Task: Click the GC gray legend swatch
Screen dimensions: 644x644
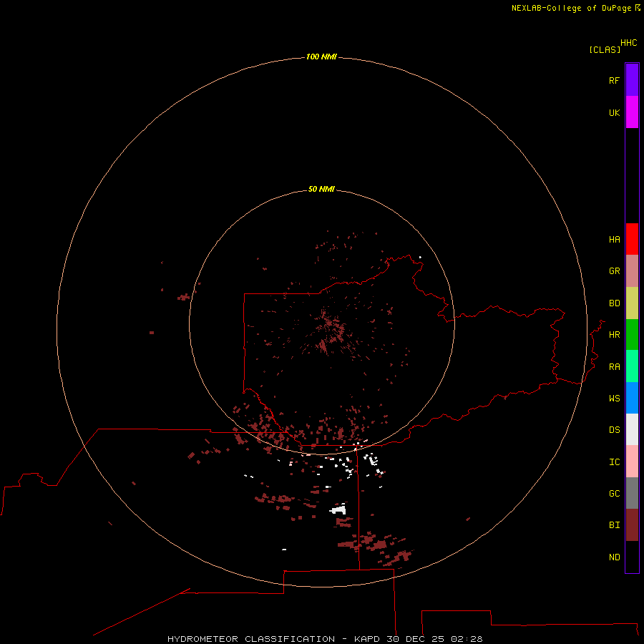Action: 632,493
